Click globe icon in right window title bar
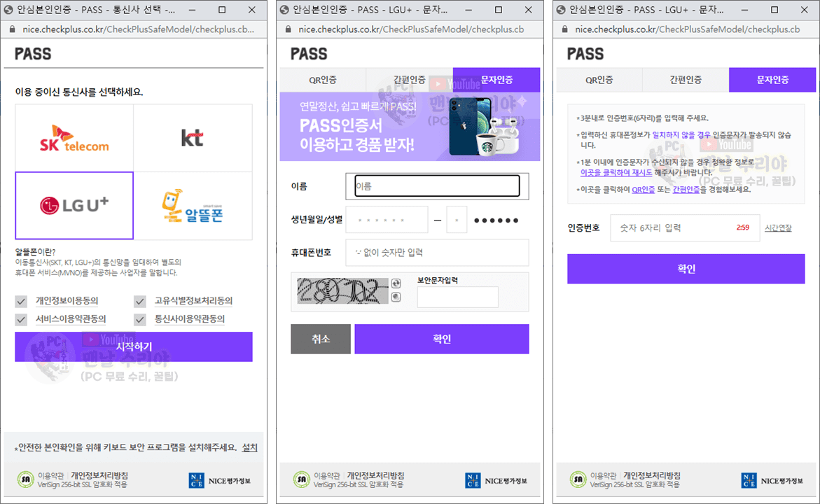 point(561,10)
